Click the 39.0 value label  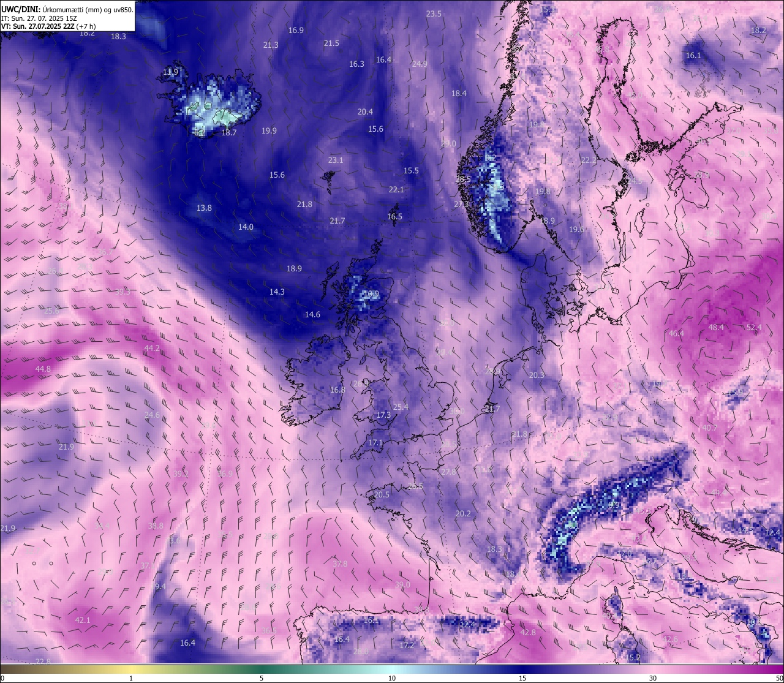coord(402,584)
